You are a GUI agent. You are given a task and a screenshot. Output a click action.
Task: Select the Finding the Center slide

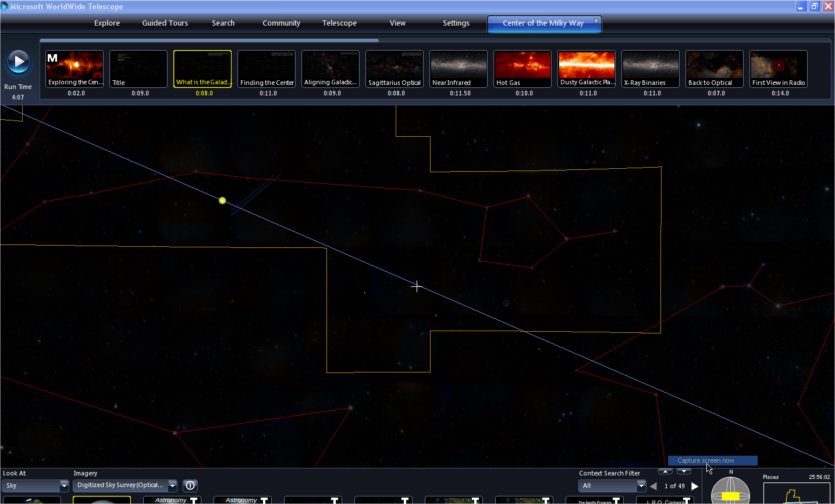[267, 69]
